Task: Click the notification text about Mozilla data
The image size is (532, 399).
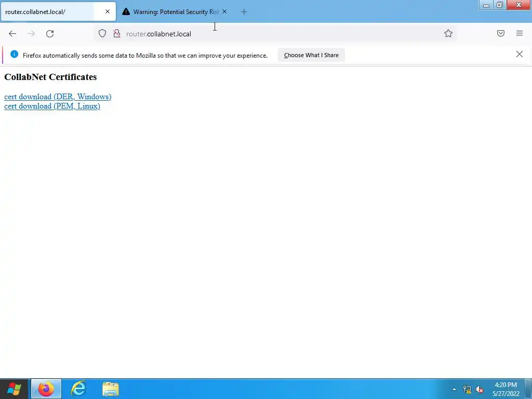Action: click(145, 55)
